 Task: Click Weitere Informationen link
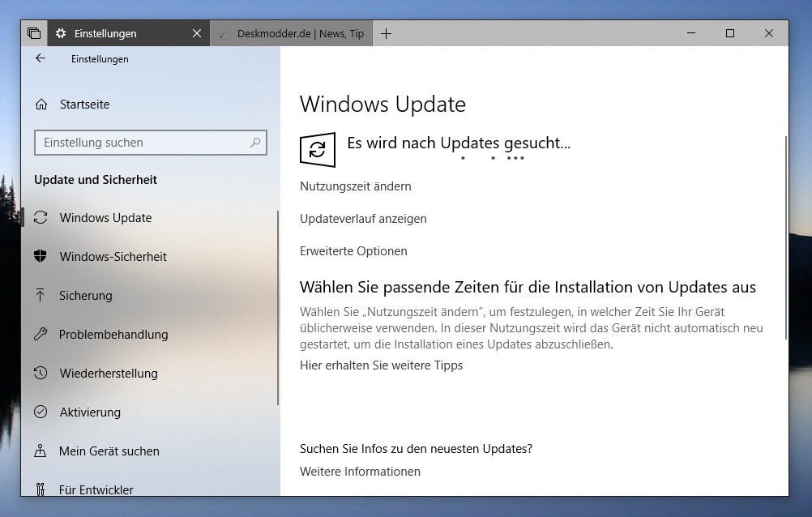[x=360, y=472]
